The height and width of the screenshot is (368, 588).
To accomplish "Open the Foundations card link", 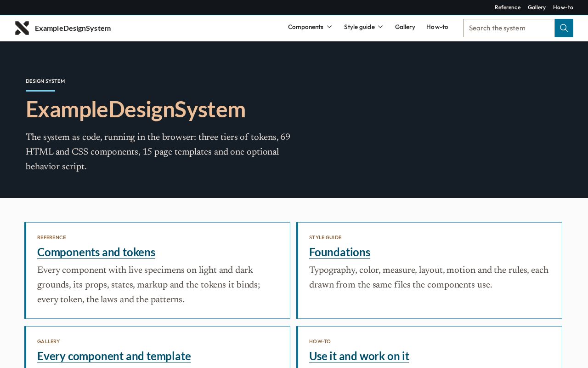I will pos(339,252).
